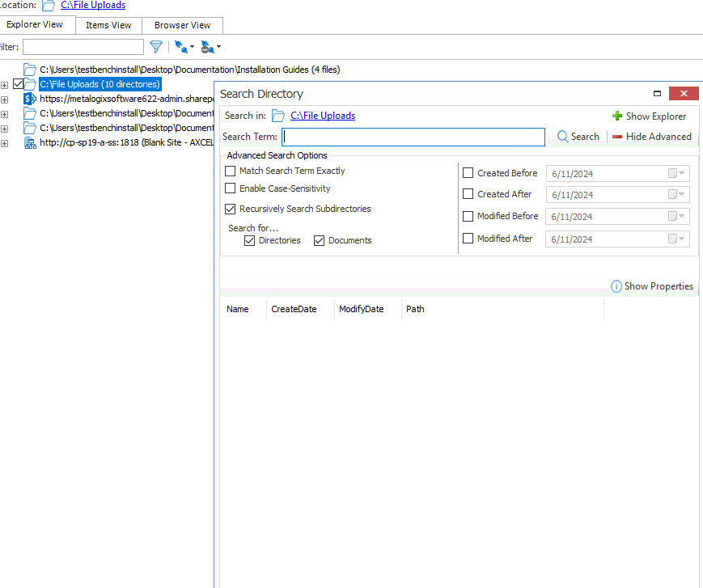This screenshot has height=588, width=703.
Task: Open the Created Before date picker dropdown
Action: point(677,173)
